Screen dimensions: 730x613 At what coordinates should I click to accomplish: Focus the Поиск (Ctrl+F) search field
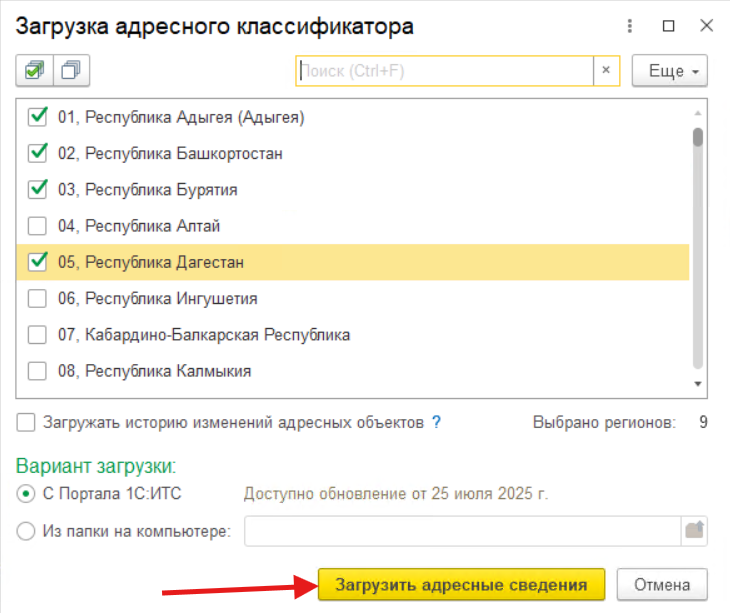click(x=445, y=71)
